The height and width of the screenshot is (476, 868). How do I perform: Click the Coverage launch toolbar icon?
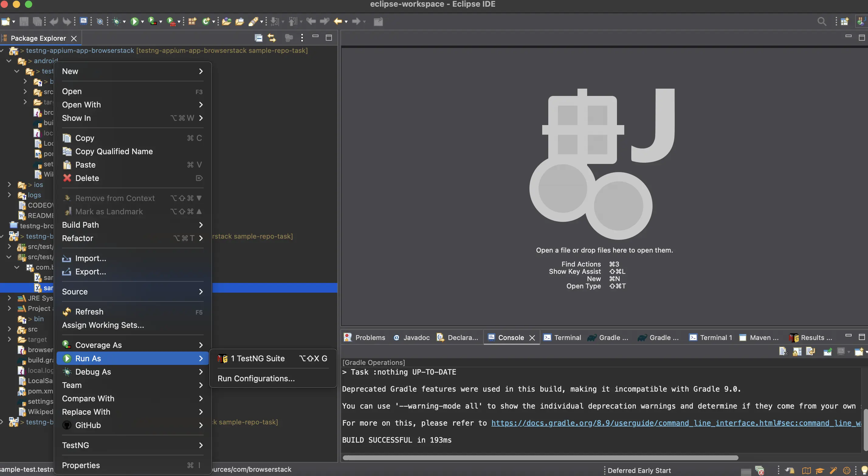(x=152, y=22)
